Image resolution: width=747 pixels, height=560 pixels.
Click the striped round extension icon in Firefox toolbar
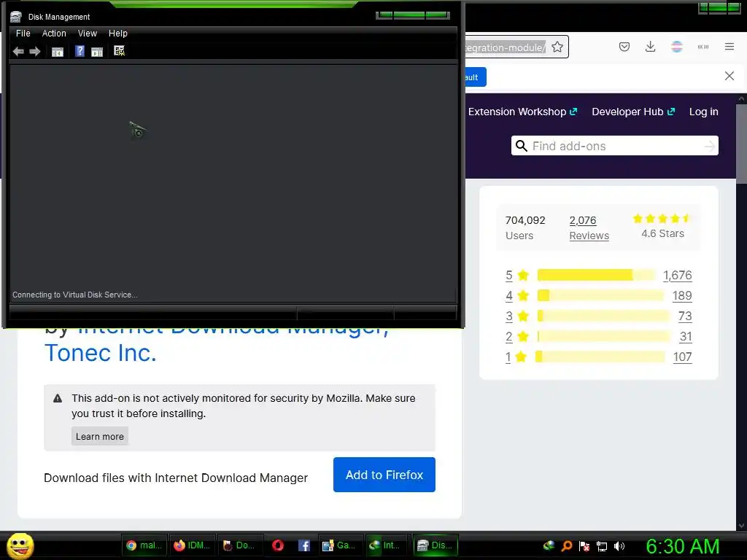676,47
